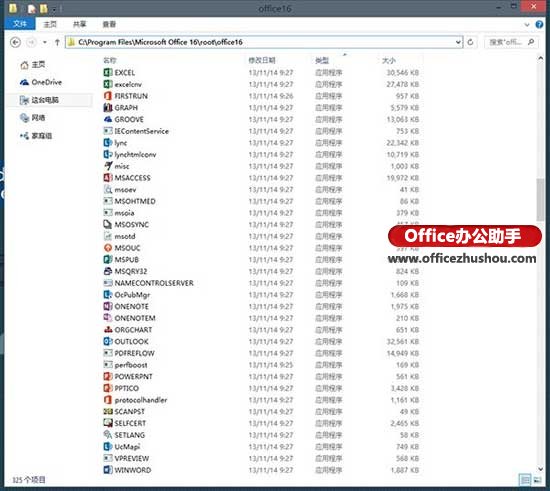Click the OUTLOOK application icon
Image resolution: width=550 pixels, height=491 pixels.
point(108,341)
